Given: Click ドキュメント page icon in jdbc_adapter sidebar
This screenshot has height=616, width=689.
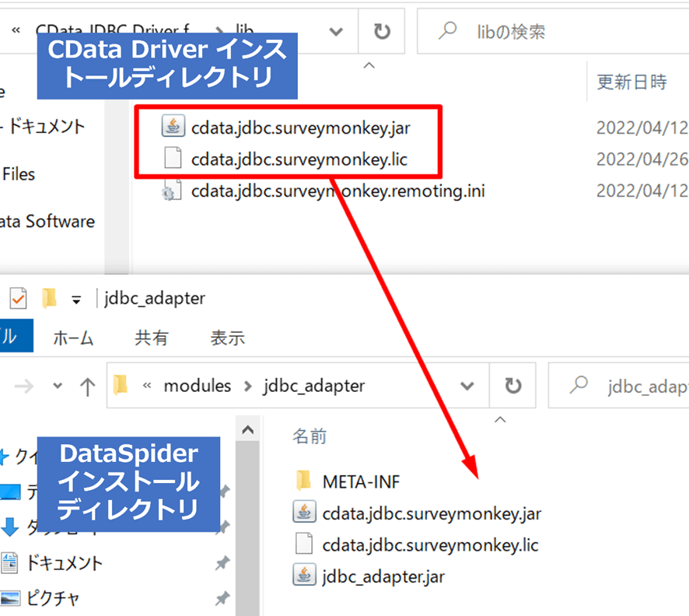Looking at the screenshot, I should 9,563.
